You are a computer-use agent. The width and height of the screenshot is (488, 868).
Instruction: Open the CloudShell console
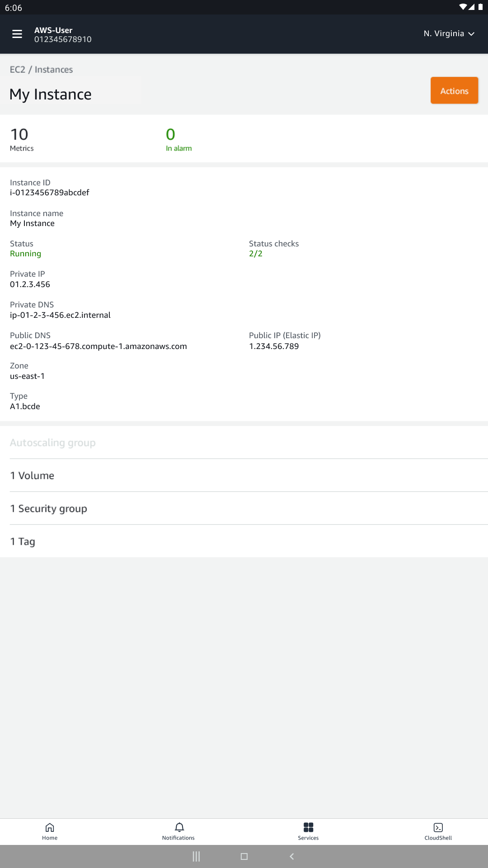pyautogui.click(x=437, y=831)
